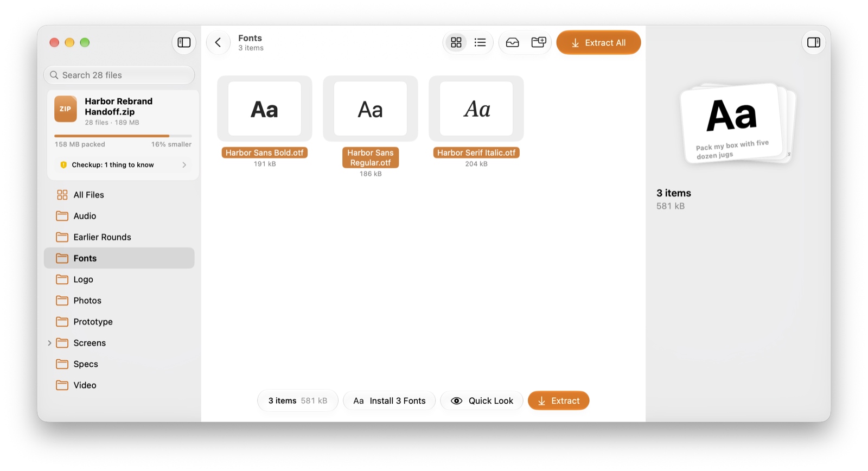Viewport: 868px width, 471px height.
Task: Toggle the left sidebar panel
Action: 184,42
